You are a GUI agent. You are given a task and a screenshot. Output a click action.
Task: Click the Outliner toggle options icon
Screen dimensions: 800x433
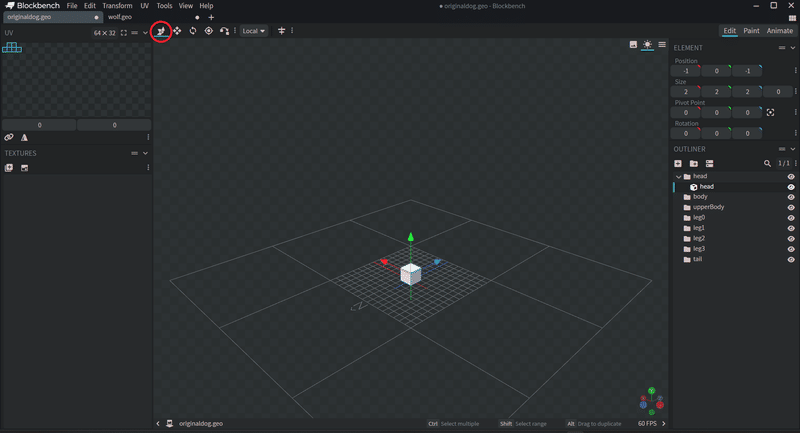pos(710,164)
